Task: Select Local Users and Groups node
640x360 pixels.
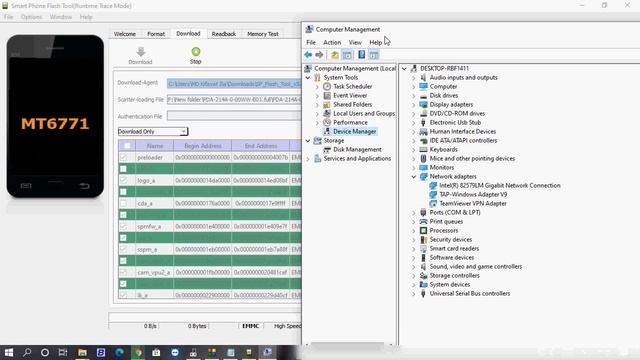Action: (364, 113)
